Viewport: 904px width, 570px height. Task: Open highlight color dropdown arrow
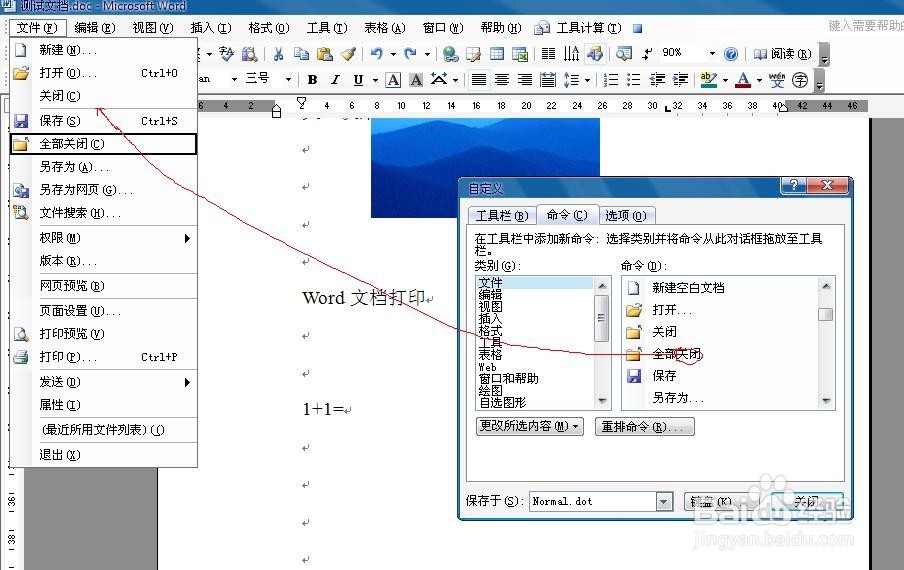[x=725, y=80]
